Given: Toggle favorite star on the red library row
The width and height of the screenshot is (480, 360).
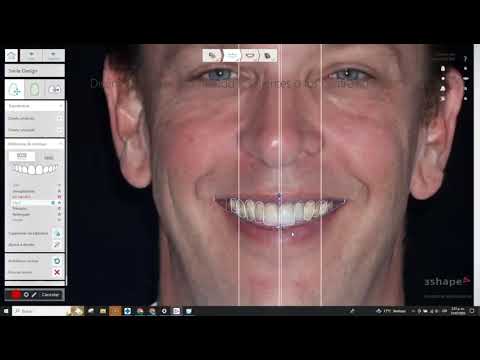Looking at the screenshot, I should pos(59,197).
